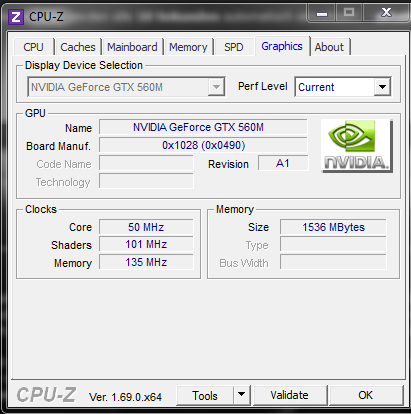
Task: Click the Revision value A1
Action: 283,163
